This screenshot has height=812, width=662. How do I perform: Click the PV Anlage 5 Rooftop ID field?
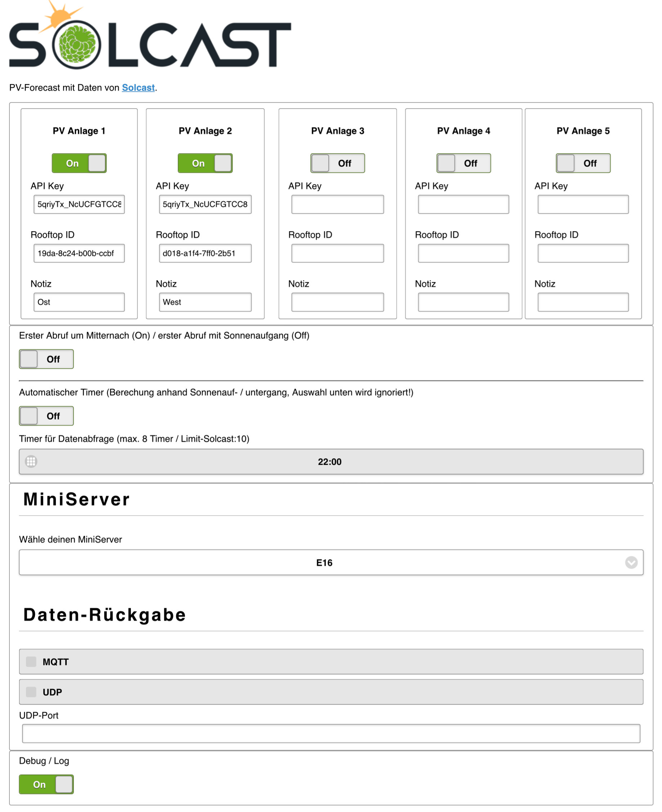click(x=583, y=253)
